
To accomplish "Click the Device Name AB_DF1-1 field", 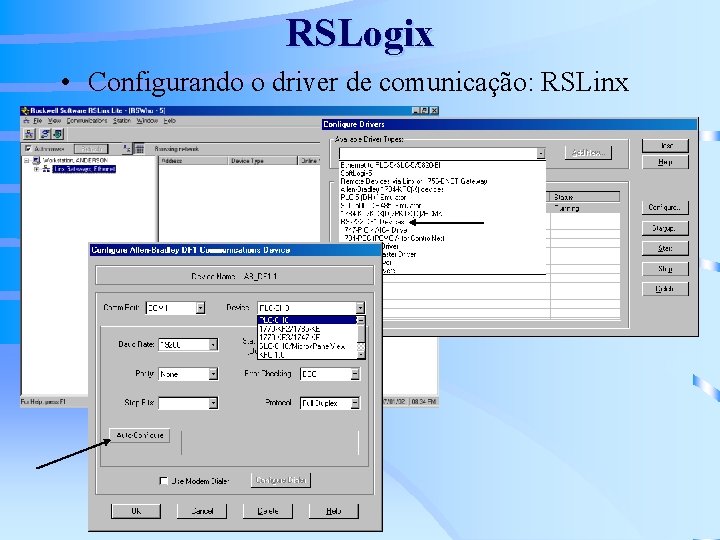I will 234,276.
